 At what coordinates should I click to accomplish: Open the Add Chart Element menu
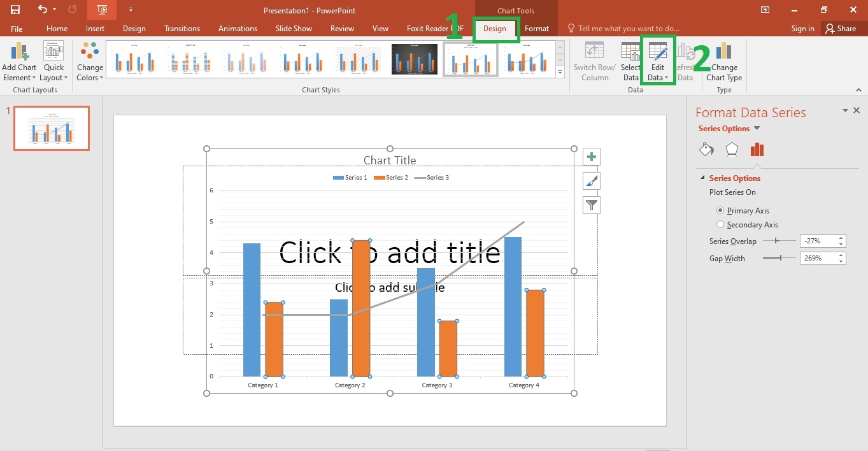[19, 62]
